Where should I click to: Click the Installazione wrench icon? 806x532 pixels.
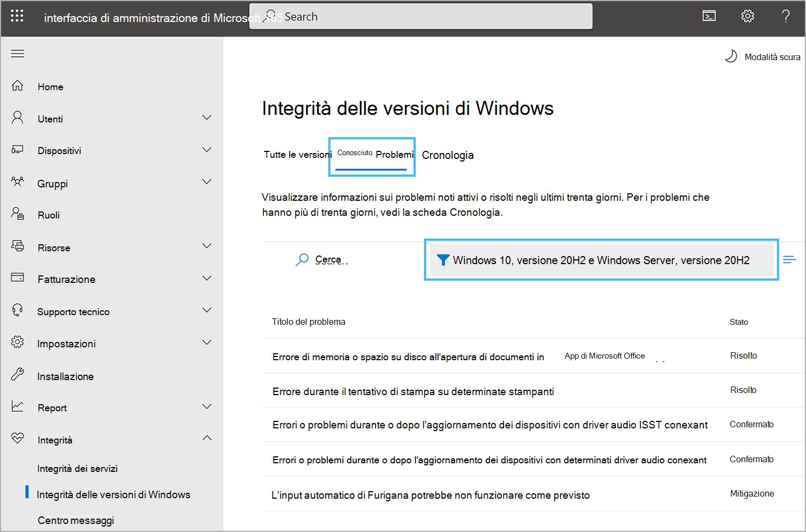coord(18,374)
